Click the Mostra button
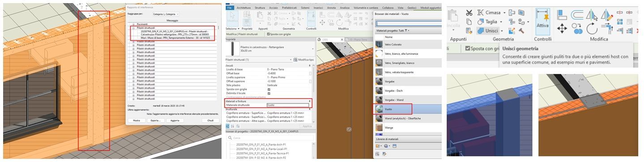The width and height of the screenshot is (644, 162). click(x=136, y=120)
